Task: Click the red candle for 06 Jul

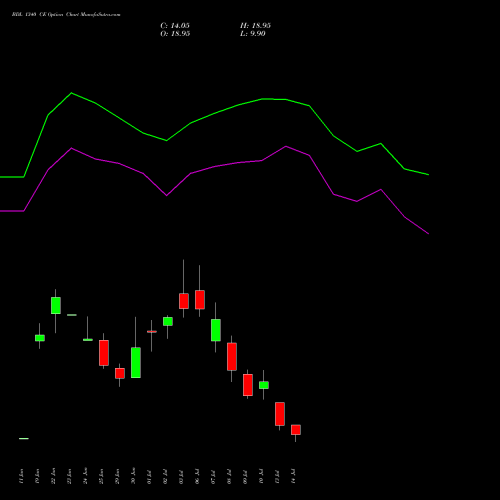Action: pos(200,300)
